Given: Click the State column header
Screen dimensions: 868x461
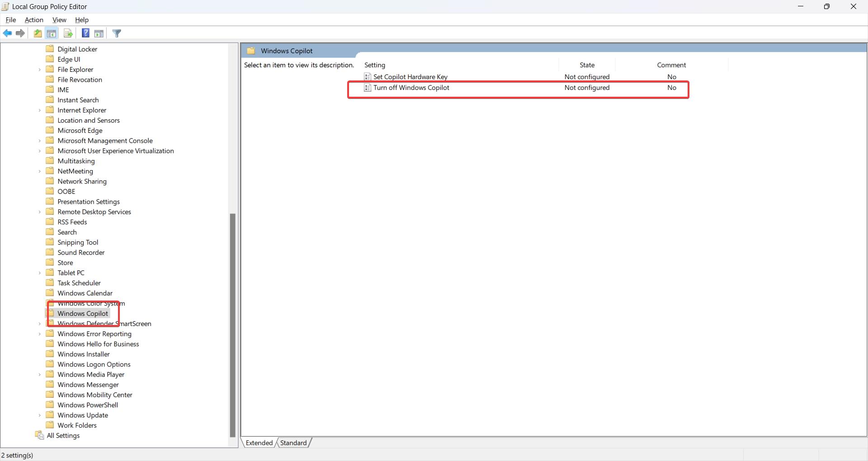Looking at the screenshot, I should coord(587,65).
